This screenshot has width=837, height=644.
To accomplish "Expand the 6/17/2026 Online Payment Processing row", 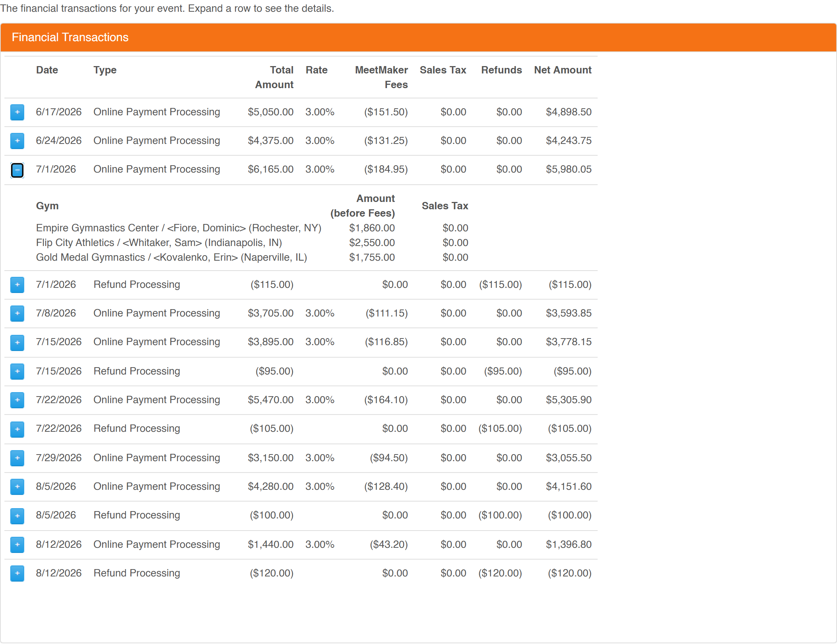I will (17, 112).
